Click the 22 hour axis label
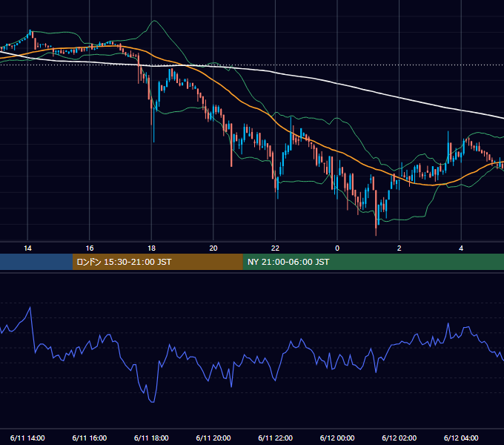 coord(275,248)
